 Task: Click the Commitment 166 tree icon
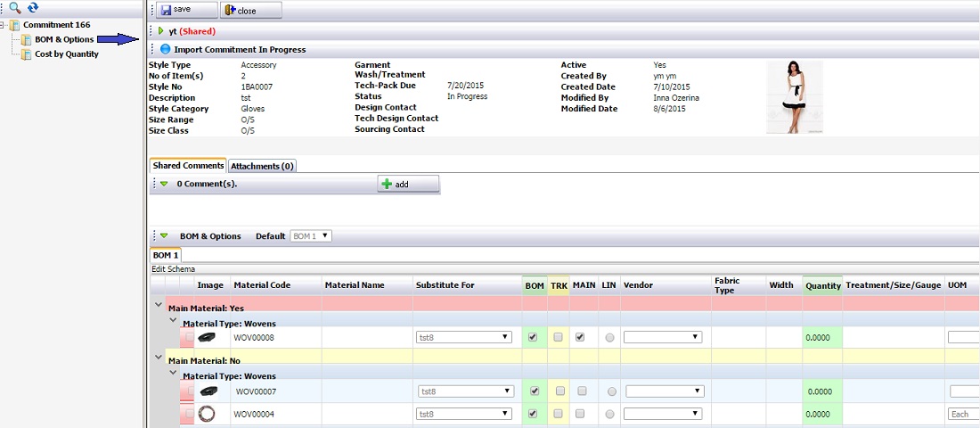pos(14,25)
